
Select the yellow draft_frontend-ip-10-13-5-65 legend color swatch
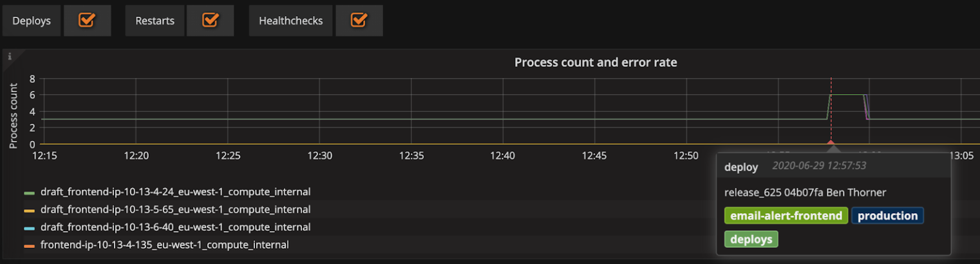(x=29, y=211)
